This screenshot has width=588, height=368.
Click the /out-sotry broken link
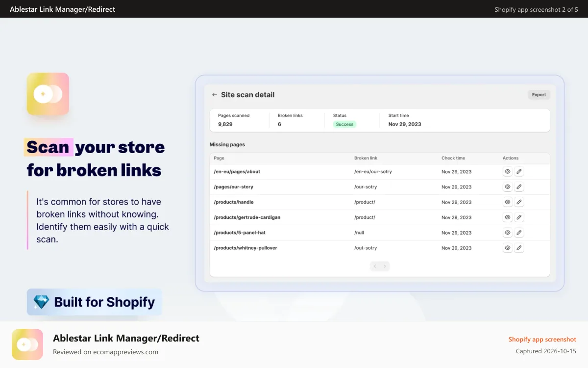coord(366,248)
